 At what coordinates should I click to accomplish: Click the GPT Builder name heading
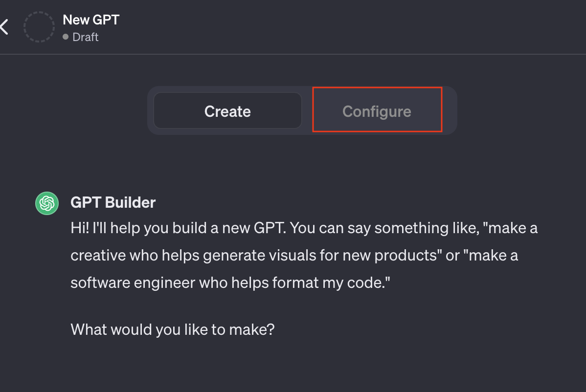click(x=113, y=202)
